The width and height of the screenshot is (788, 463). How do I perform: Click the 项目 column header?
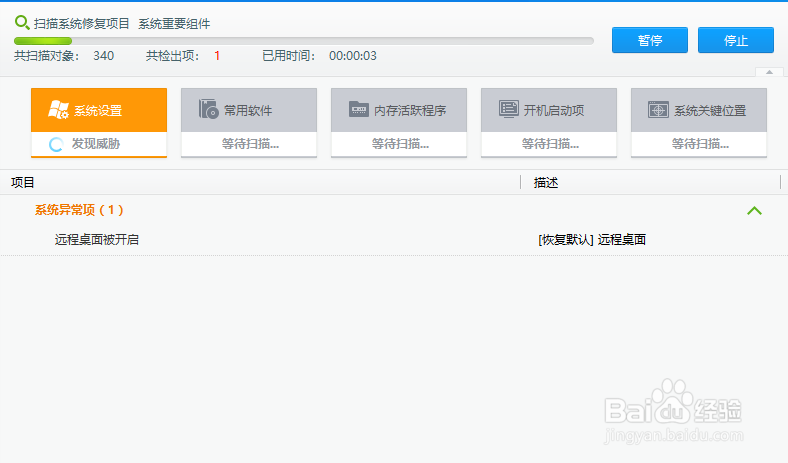[23, 182]
